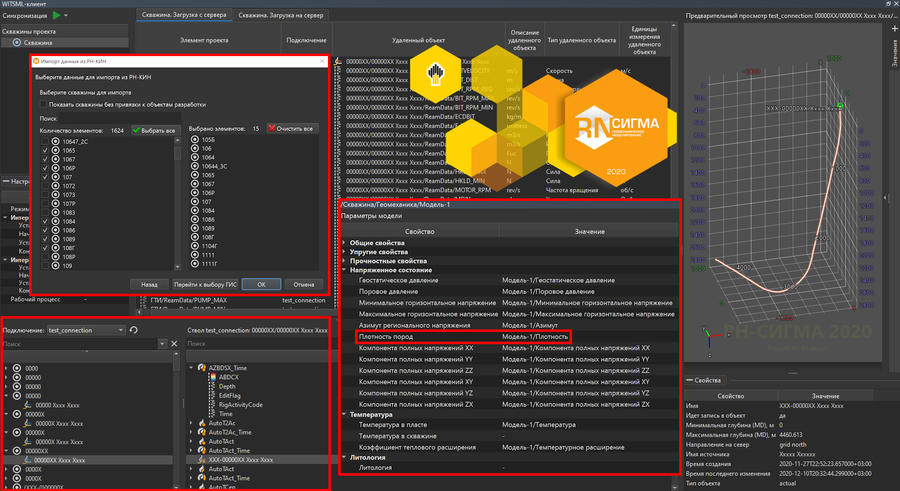
Task: Clear the search with the X icon
Action: (x=173, y=344)
